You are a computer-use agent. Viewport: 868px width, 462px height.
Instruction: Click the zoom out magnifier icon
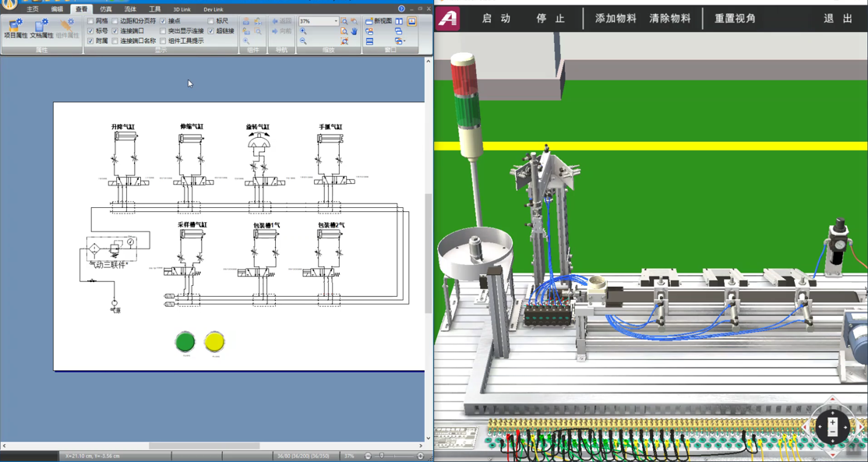(303, 41)
